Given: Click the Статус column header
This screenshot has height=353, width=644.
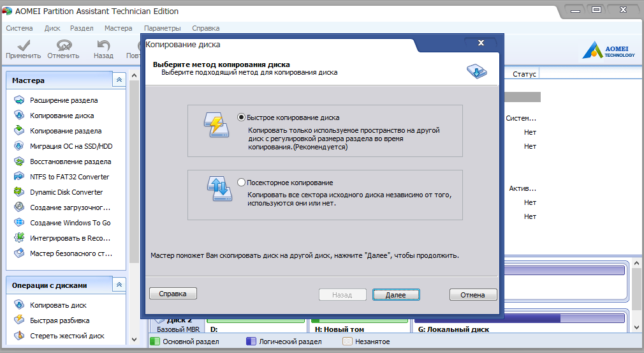Looking at the screenshot, I should click(524, 74).
